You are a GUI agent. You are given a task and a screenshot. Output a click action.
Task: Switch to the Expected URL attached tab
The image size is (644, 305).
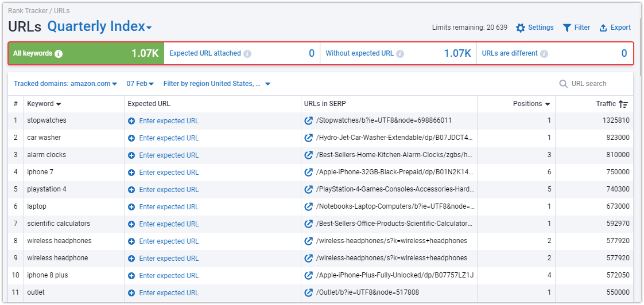242,53
